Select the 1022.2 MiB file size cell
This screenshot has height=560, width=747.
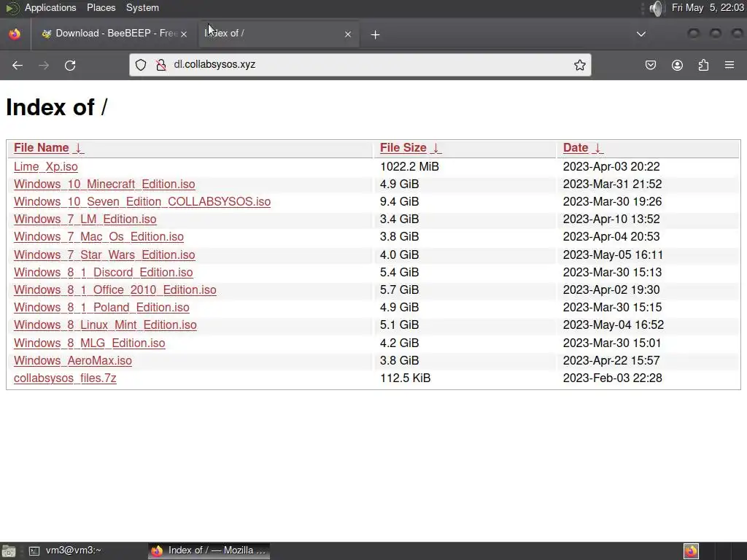click(409, 167)
